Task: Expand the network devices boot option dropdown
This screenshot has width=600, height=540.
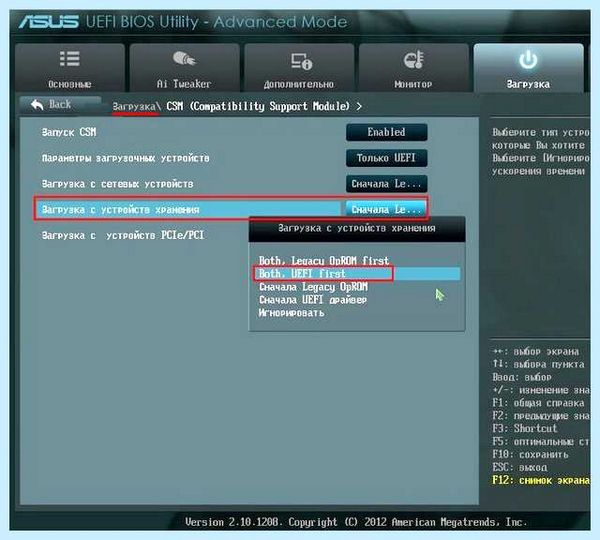Action: [386, 184]
